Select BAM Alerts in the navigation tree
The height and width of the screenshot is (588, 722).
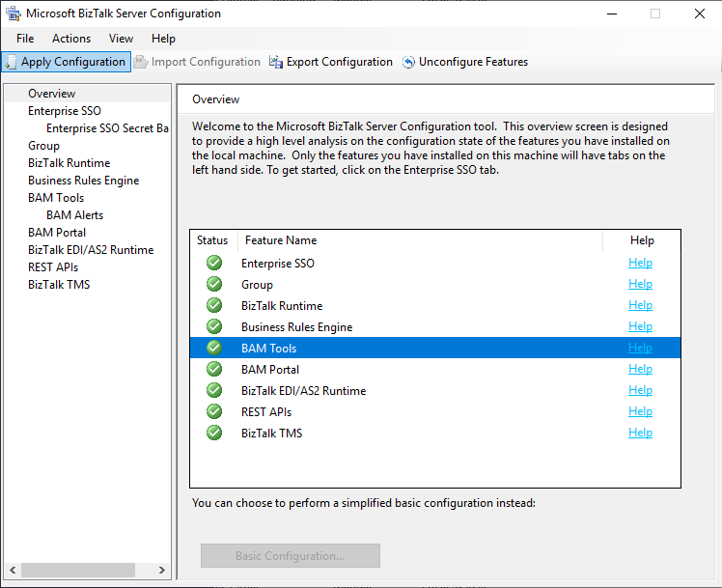point(74,215)
